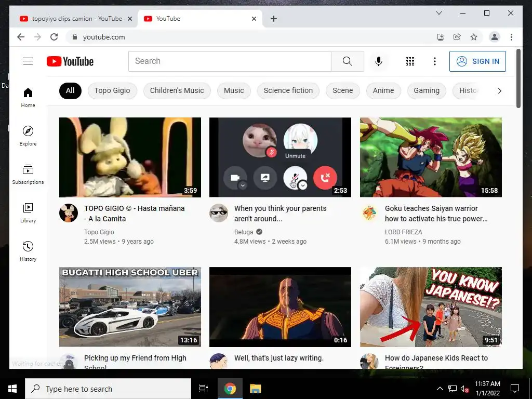Click the browser forward arrow
The width and height of the screenshot is (532, 399).
(37, 37)
